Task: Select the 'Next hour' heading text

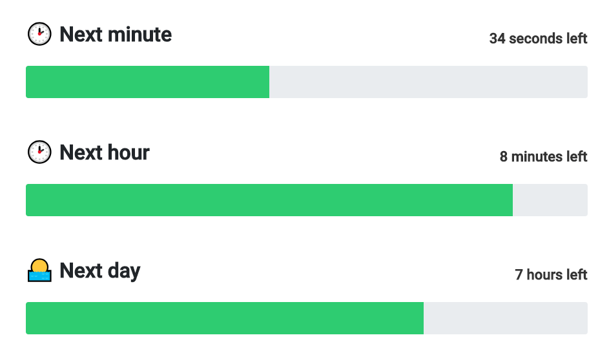Action: 105,152
